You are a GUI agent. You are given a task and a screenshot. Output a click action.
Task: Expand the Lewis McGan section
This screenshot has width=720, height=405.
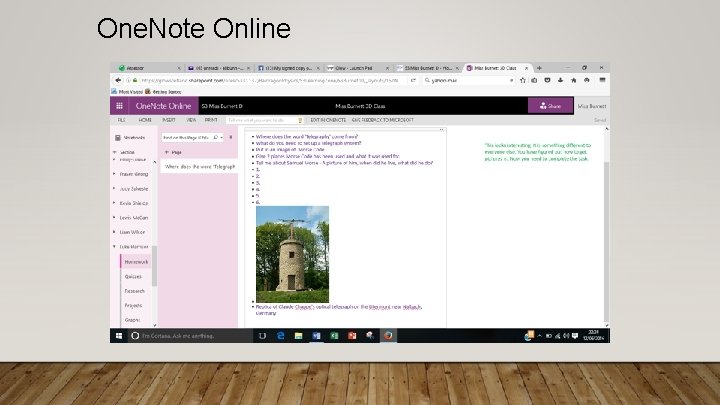tap(114, 218)
